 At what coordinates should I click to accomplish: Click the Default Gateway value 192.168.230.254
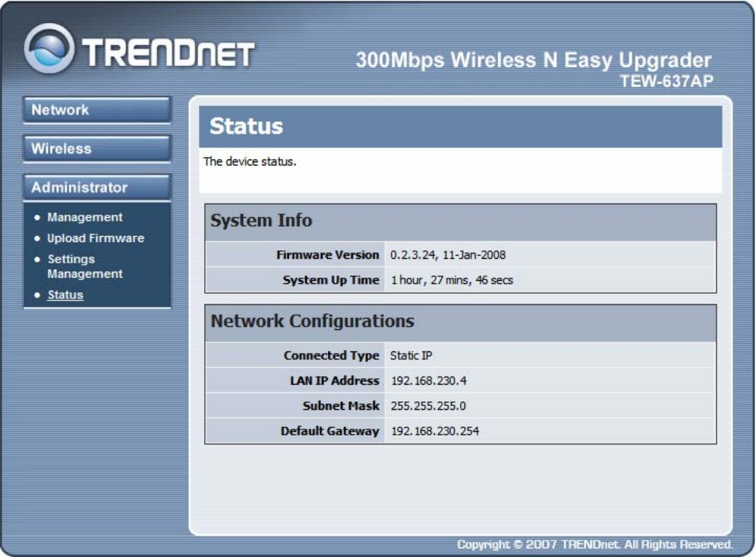435,431
